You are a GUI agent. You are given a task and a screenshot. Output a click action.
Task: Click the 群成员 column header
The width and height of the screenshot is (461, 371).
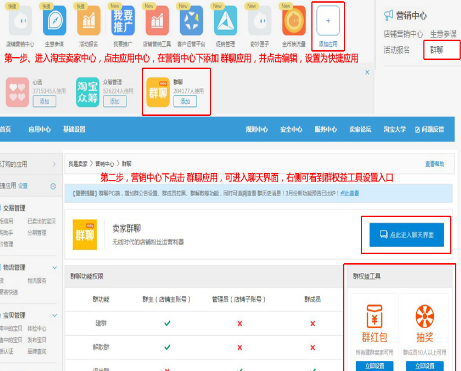tap(313, 299)
